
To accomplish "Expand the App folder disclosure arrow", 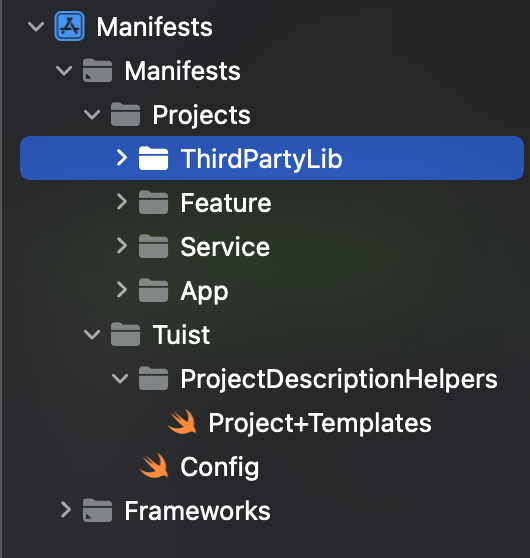I will (122, 290).
